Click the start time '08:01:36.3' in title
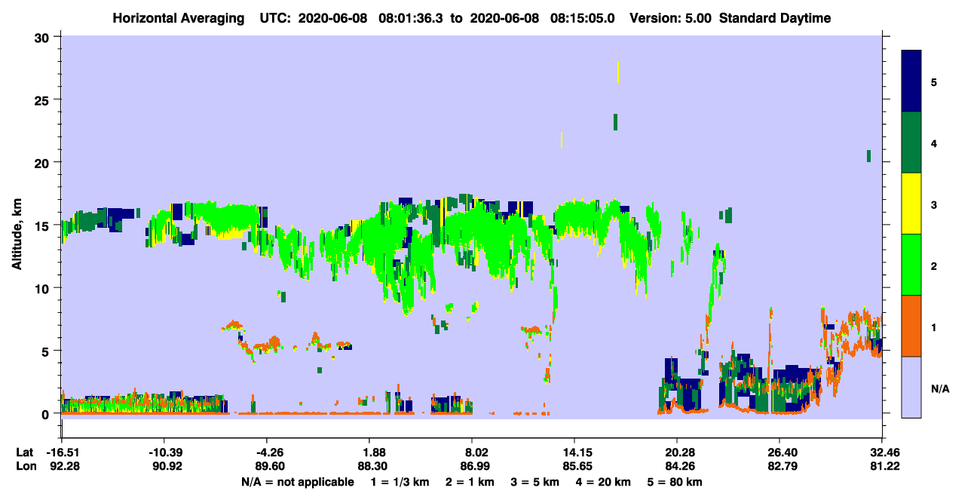980x503 pixels. coord(409,18)
